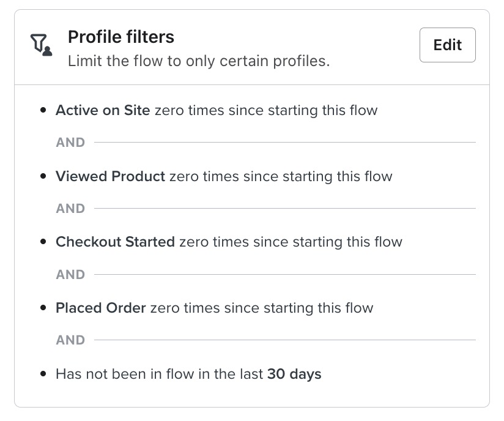Click the bullet beside "Has not been in flow"
Image resolution: width=504 pixels, height=421 pixels.
[43, 374]
